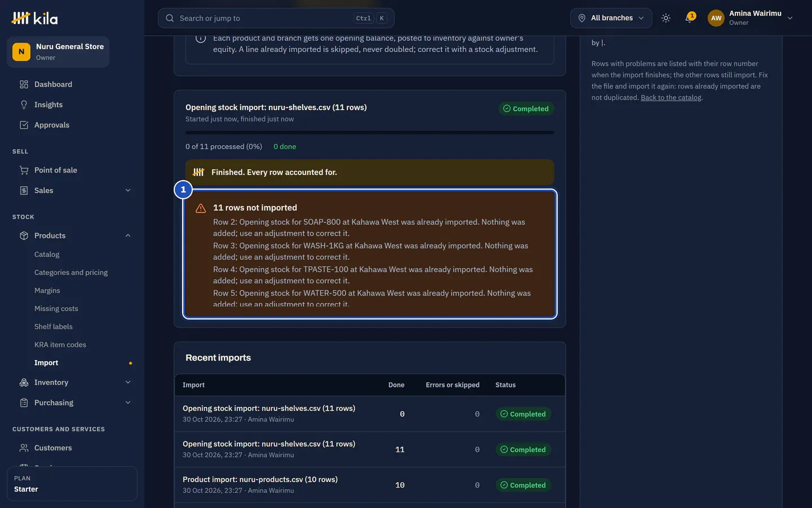
Task: Follow the Back to the catalog link
Action: click(x=671, y=98)
